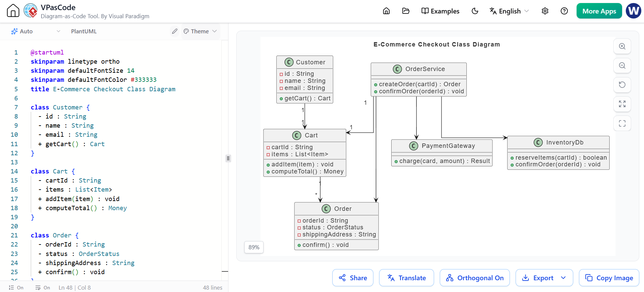Select the InventoryDb class header in the diagram
This screenshot has height=292, width=644.
point(558,142)
